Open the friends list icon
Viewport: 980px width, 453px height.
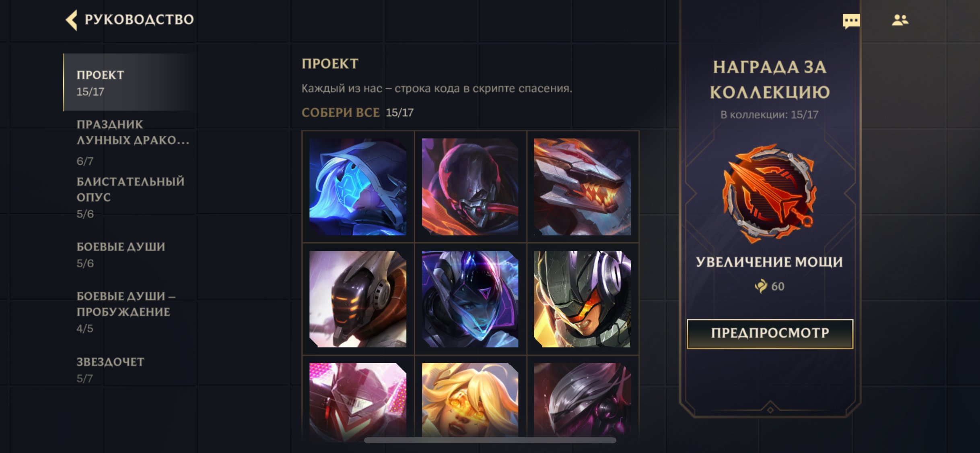click(x=900, y=20)
